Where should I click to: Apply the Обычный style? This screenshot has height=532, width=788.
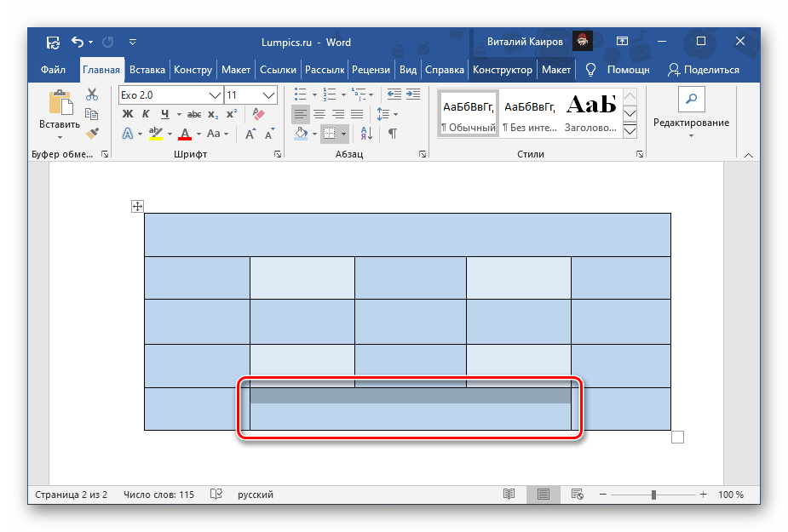coord(469,113)
